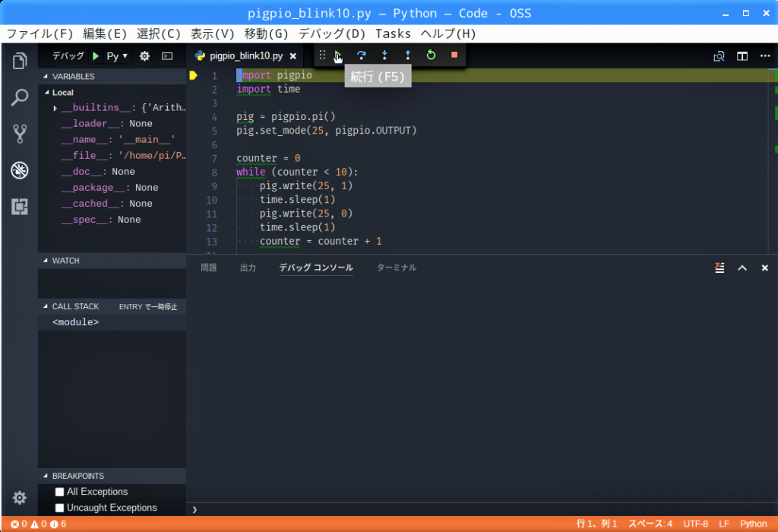This screenshot has width=778, height=532.
Task: Open the Extensions view in activity bar
Action: (20, 206)
